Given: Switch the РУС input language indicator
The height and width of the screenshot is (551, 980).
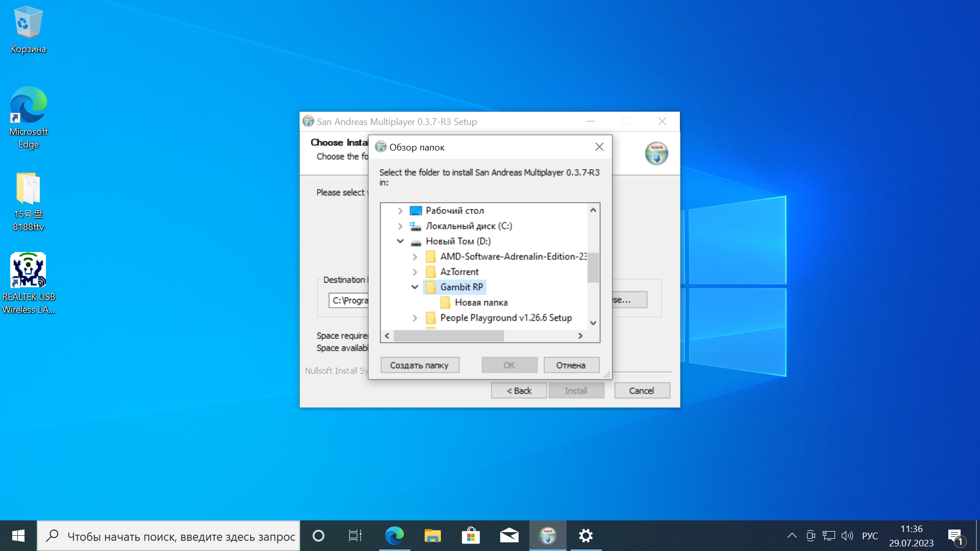Looking at the screenshot, I should click(870, 536).
